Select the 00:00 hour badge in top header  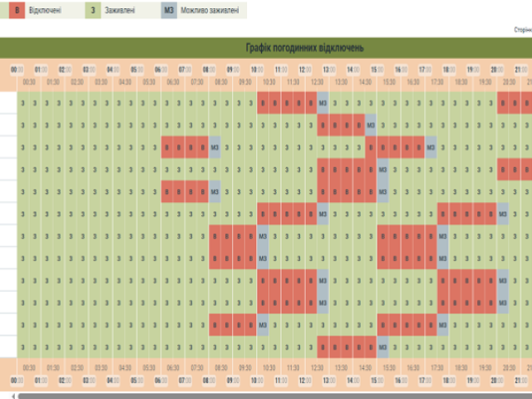(x=17, y=70)
